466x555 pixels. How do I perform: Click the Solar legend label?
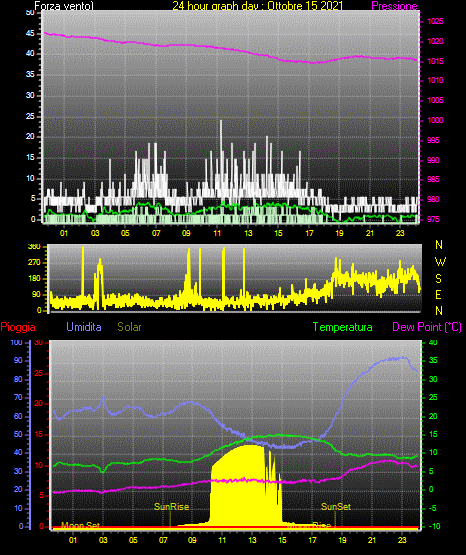pos(129,327)
